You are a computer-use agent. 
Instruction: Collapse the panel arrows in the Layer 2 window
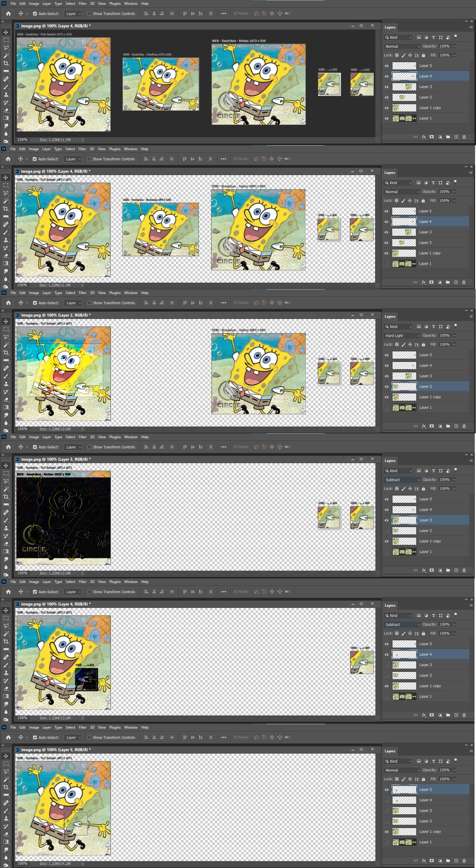tap(466, 310)
